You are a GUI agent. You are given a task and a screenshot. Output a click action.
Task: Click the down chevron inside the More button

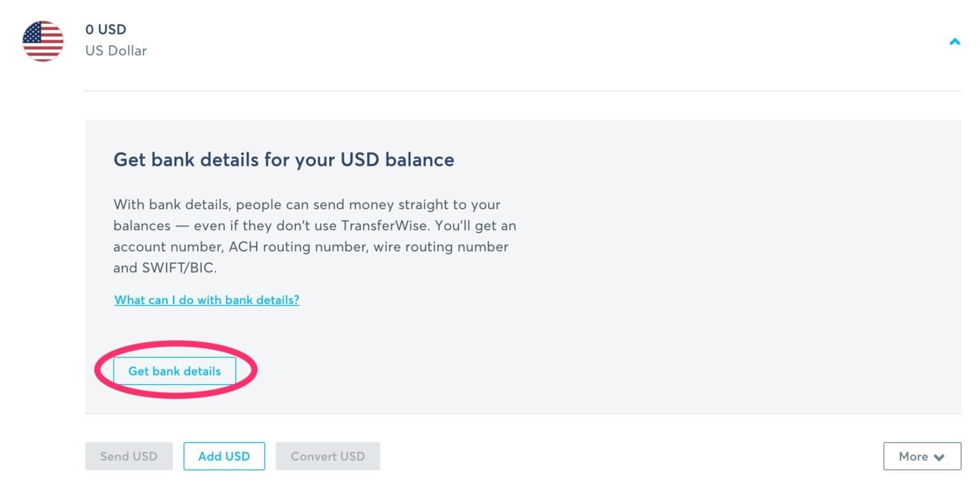(939, 457)
